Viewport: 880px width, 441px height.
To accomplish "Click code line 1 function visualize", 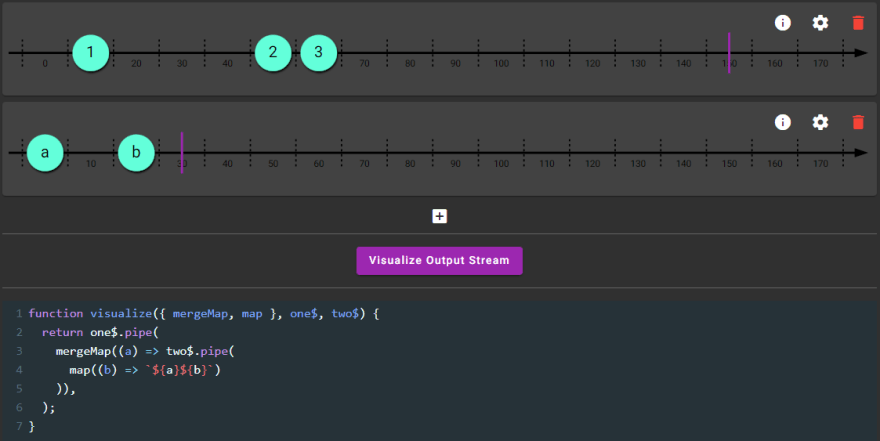I will [204, 314].
